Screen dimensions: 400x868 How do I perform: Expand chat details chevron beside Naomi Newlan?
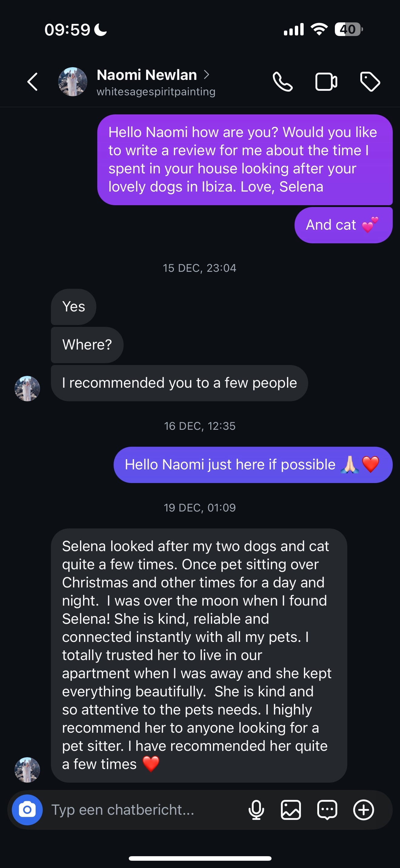click(x=206, y=74)
